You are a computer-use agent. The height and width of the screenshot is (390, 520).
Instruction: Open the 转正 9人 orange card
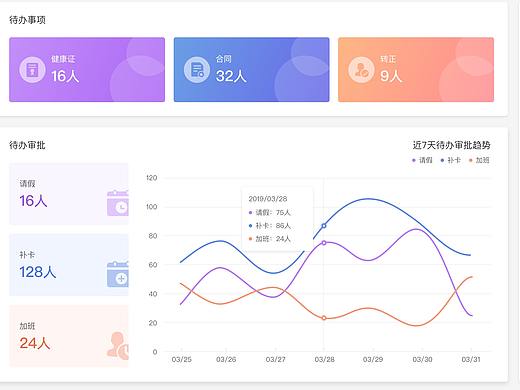pos(416,70)
